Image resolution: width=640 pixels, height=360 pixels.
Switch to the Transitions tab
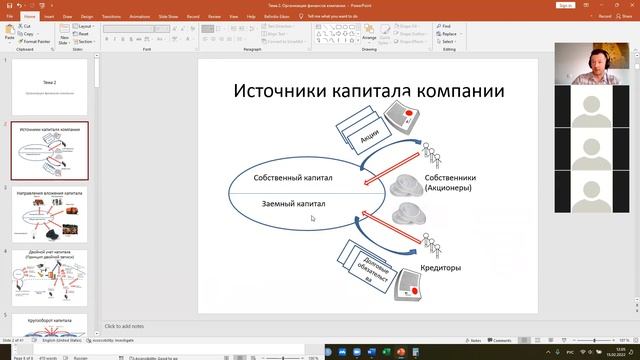111,16
